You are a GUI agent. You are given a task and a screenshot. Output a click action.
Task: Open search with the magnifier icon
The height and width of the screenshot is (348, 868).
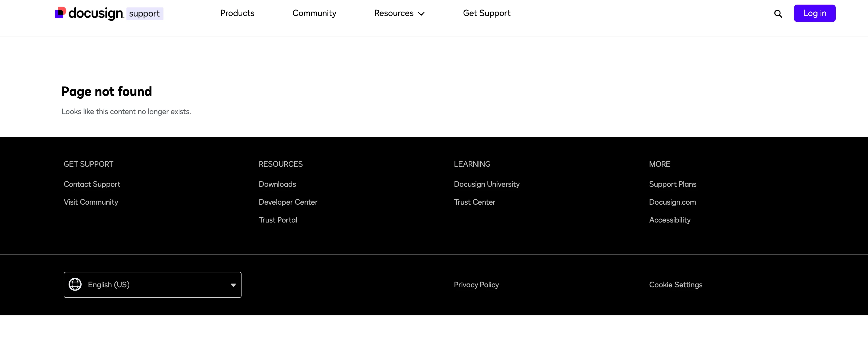[x=778, y=14]
